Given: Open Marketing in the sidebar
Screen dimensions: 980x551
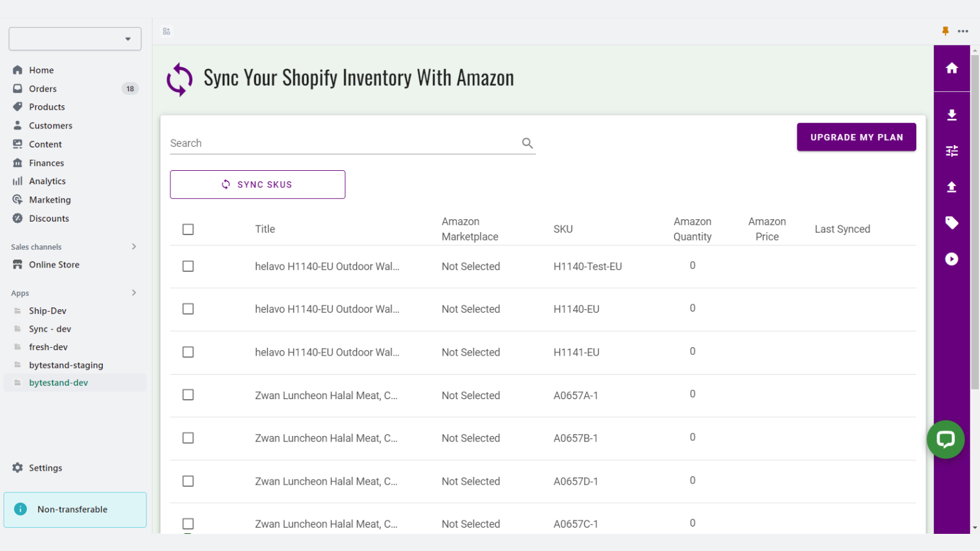Looking at the screenshot, I should click(x=50, y=200).
